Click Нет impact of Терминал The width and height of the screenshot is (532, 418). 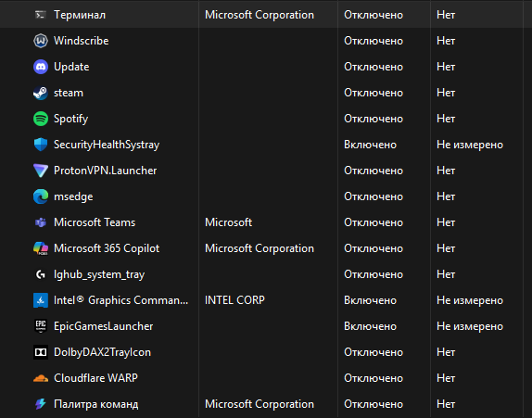[x=446, y=15]
